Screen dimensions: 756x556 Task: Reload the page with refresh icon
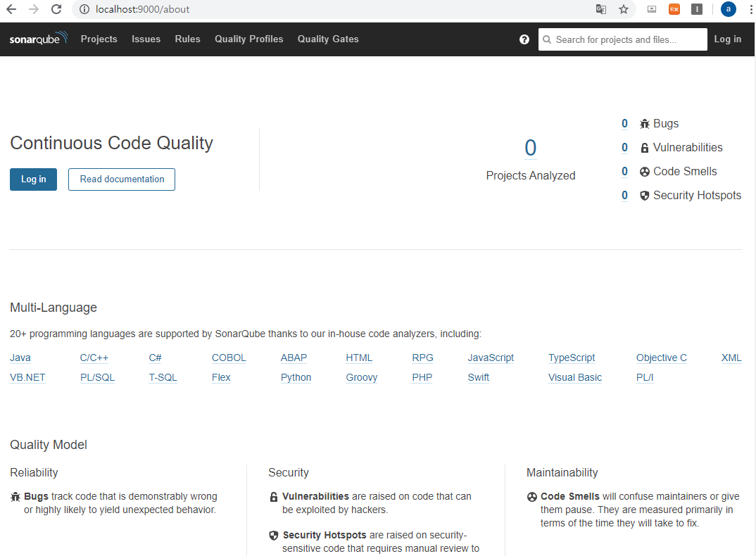[x=56, y=9]
